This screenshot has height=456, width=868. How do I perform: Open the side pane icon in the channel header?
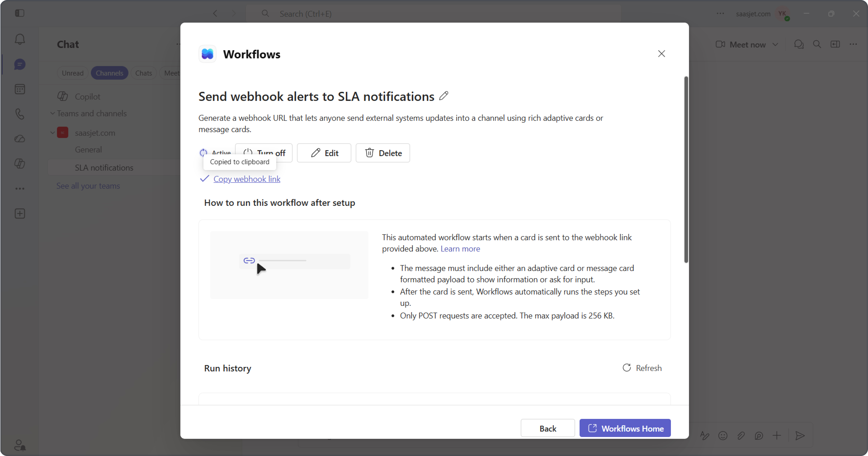(835, 44)
